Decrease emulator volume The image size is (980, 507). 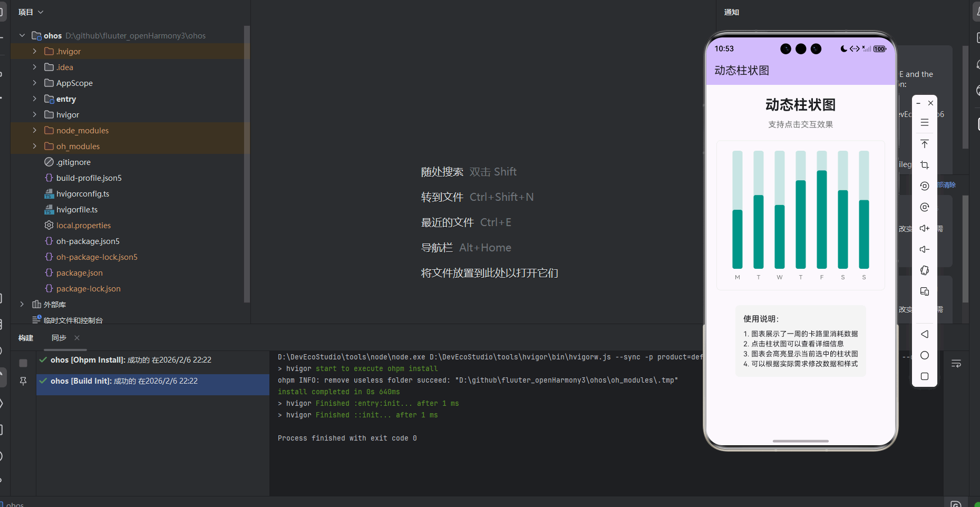pyautogui.click(x=925, y=249)
